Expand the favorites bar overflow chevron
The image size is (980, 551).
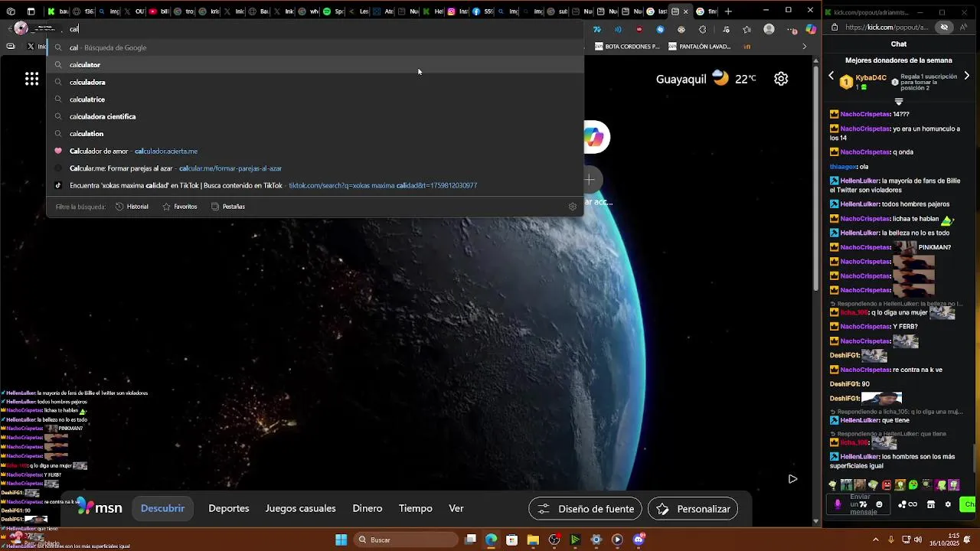click(x=804, y=47)
